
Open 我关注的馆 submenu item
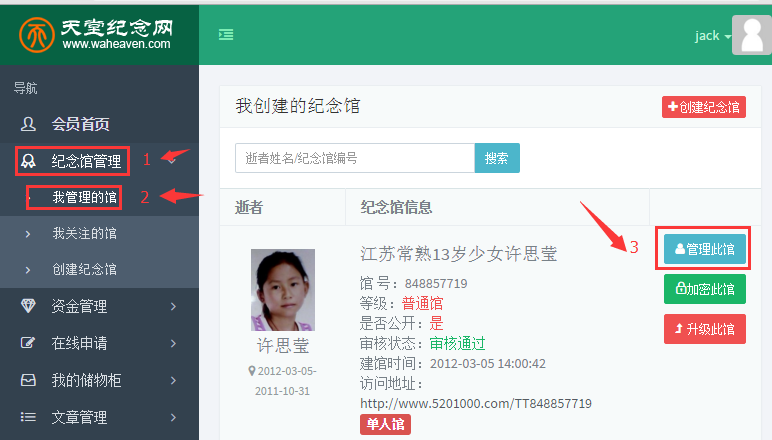[84, 233]
